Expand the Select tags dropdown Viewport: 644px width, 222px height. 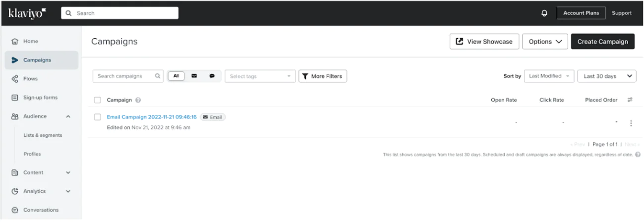tap(260, 76)
